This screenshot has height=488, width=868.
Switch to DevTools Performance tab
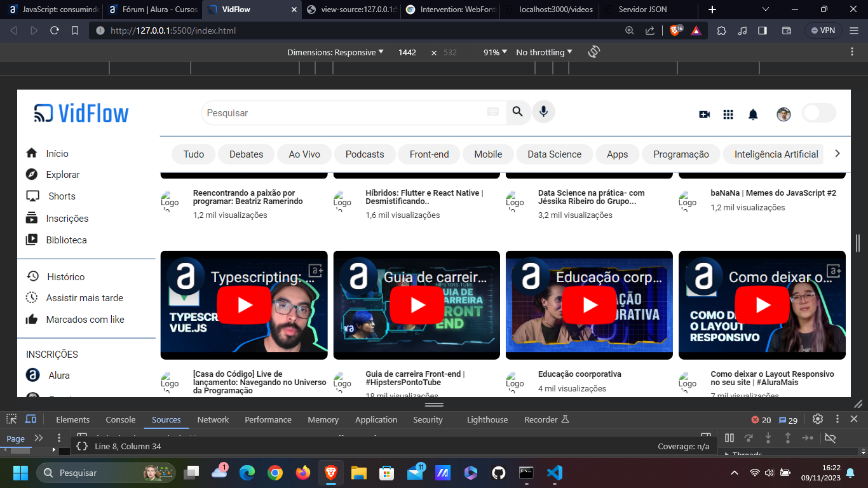pos(268,419)
